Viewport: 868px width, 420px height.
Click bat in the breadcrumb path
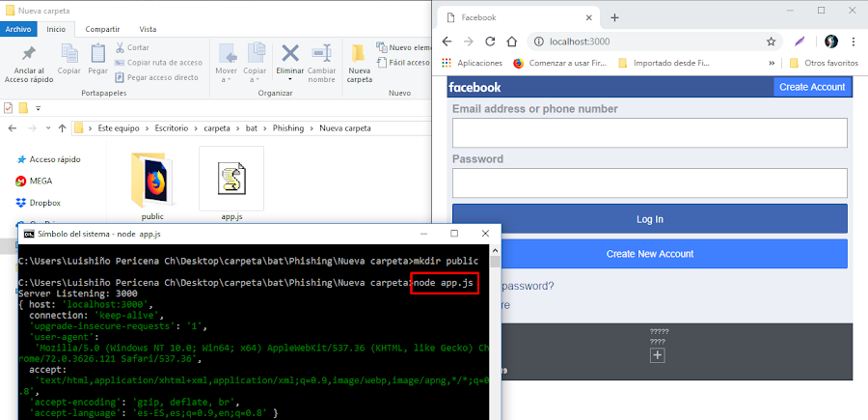click(251, 128)
